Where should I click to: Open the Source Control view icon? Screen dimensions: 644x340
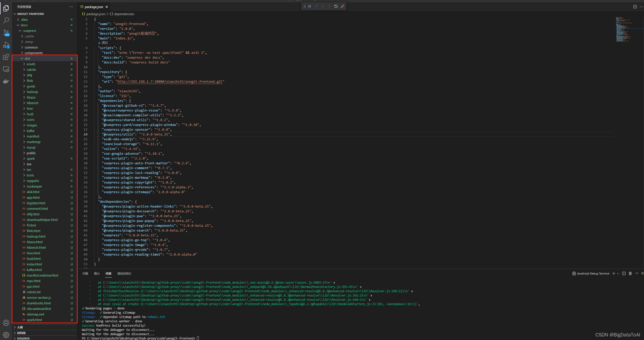6,32
